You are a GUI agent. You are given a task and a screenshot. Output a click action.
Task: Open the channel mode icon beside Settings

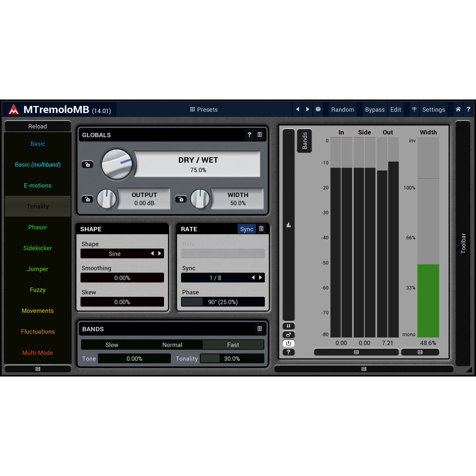(x=414, y=109)
